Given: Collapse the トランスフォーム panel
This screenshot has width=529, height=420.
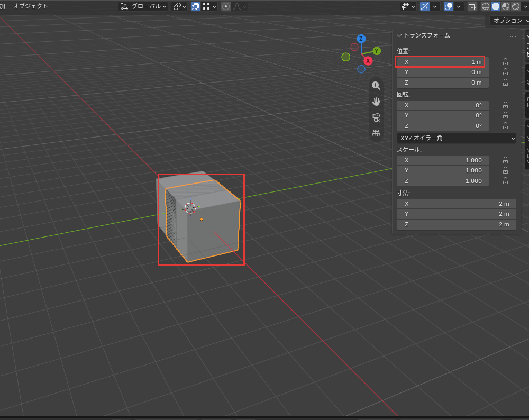Looking at the screenshot, I should (399, 35).
